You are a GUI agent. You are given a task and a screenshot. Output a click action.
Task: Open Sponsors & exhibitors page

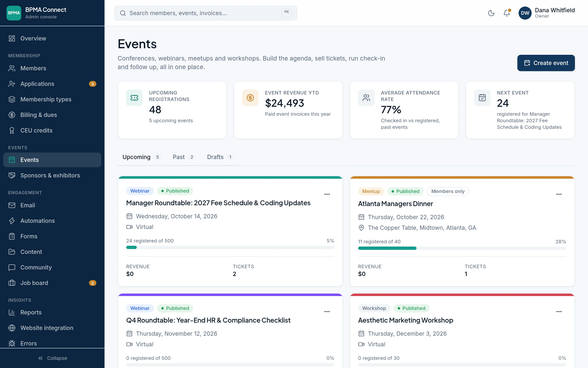(x=52, y=175)
